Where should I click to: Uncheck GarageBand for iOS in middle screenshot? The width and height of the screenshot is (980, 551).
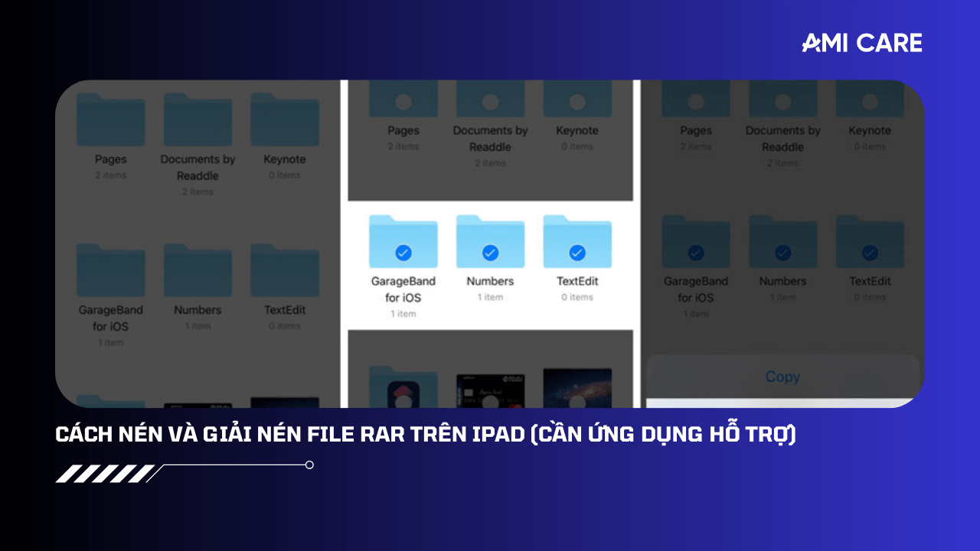click(x=403, y=253)
